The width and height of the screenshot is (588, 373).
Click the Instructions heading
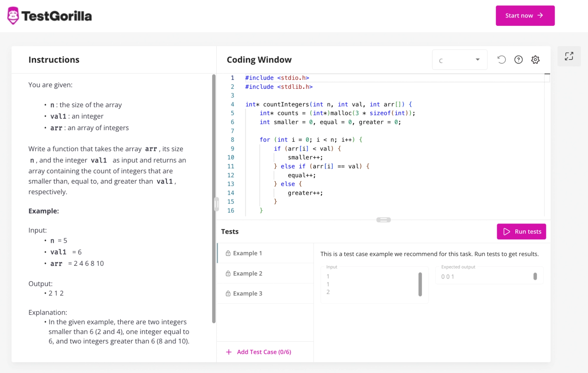[x=54, y=60]
